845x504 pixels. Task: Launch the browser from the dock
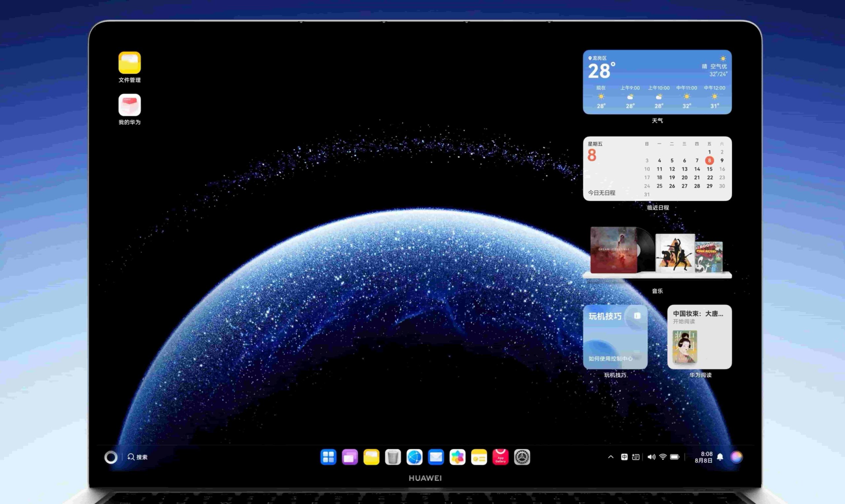point(414,457)
